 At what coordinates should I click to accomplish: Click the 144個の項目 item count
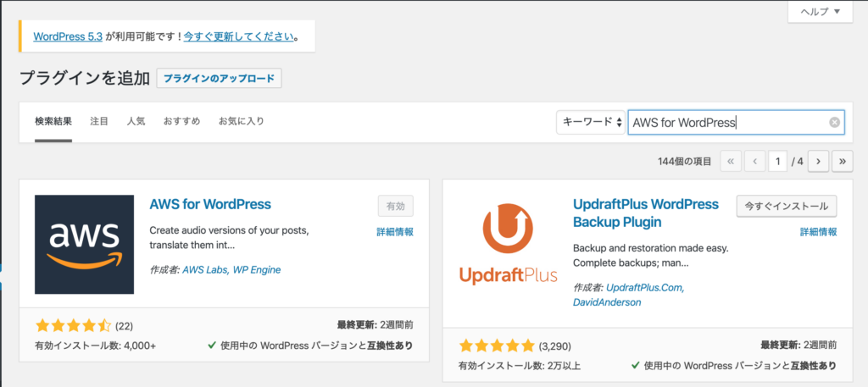click(685, 162)
